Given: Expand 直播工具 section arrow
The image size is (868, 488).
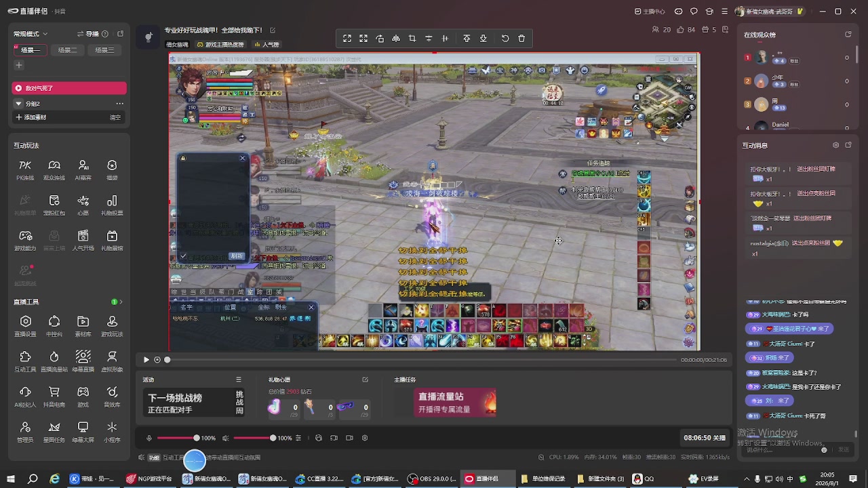Looking at the screenshot, I should [120, 302].
